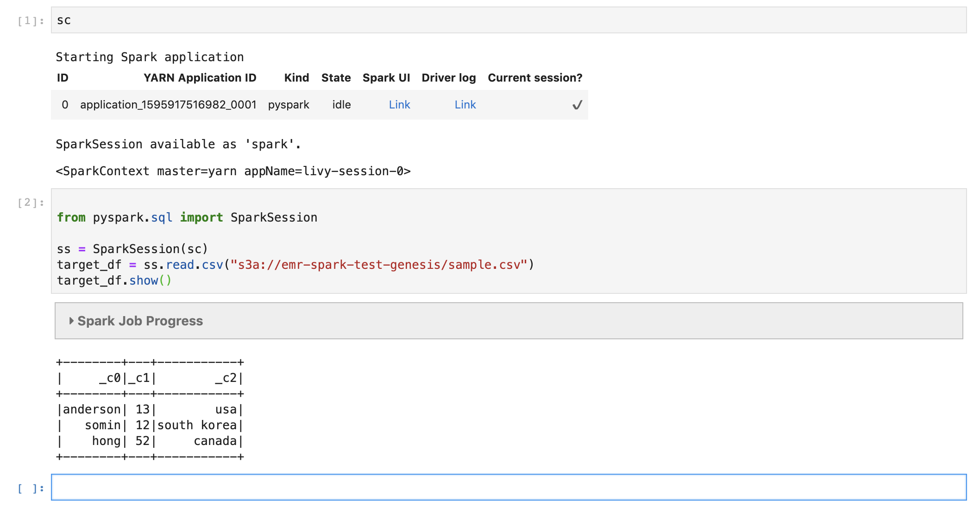The height and width of the screenshot is (521, 980).
Task: Click the Spark Job Progress header text
Action: (x=140, y=321)
